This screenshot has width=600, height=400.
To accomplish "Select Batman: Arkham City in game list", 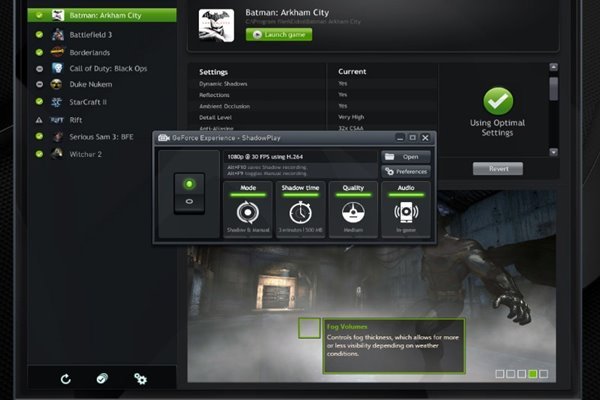I will coord(102,15).
